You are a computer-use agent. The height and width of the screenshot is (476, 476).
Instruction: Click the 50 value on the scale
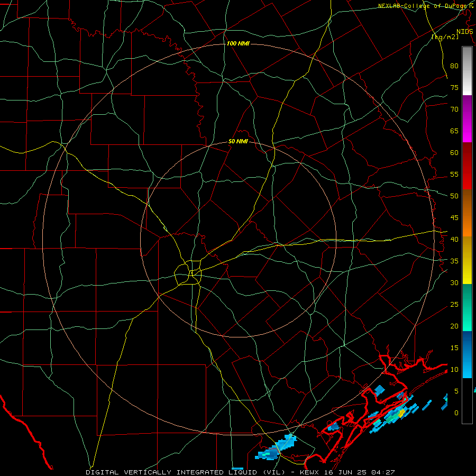[454, 196]
